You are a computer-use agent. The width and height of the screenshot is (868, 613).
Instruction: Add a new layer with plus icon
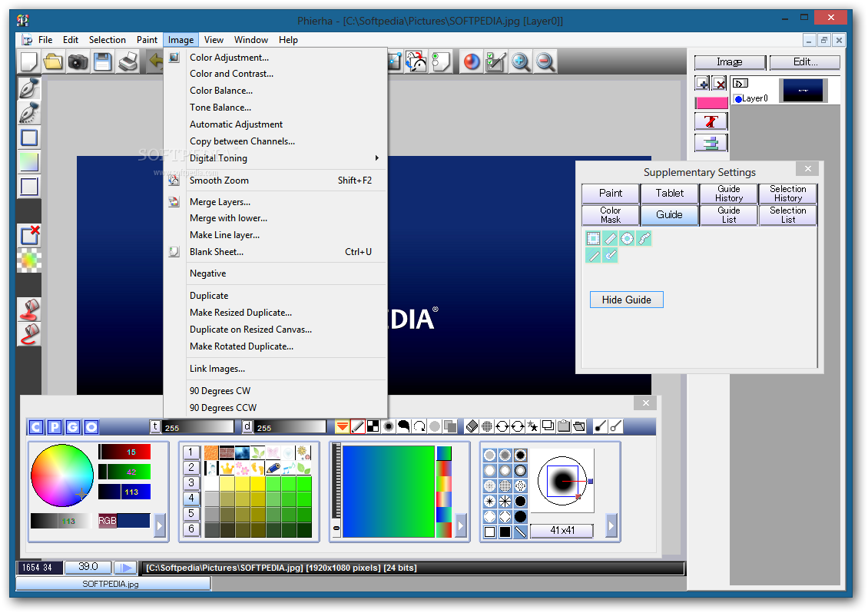[703, 84]
